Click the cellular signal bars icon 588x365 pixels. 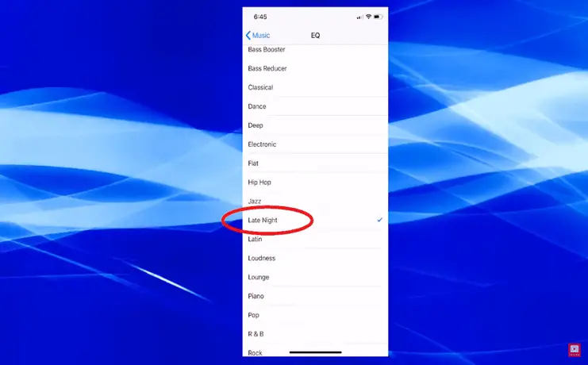click(359, 17)
